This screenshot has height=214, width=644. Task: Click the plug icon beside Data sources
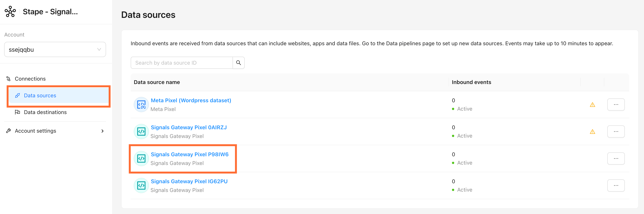pyautogui.click(x=17, y=95)
